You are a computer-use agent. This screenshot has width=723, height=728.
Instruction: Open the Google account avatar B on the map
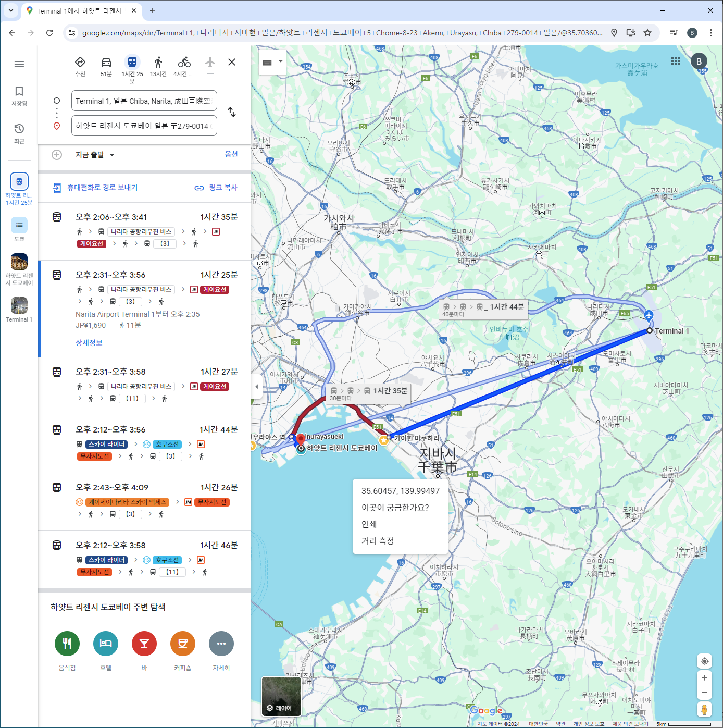coord(699,61)
